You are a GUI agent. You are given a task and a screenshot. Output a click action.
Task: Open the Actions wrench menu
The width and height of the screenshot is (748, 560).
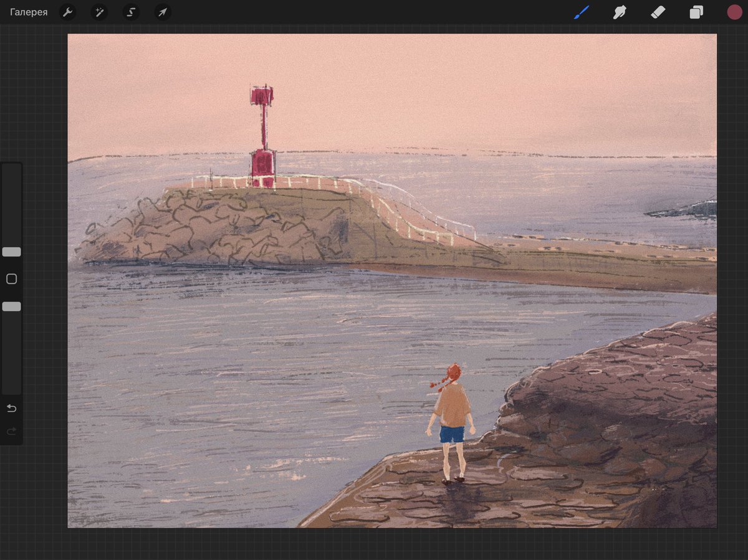click(67, 12)
